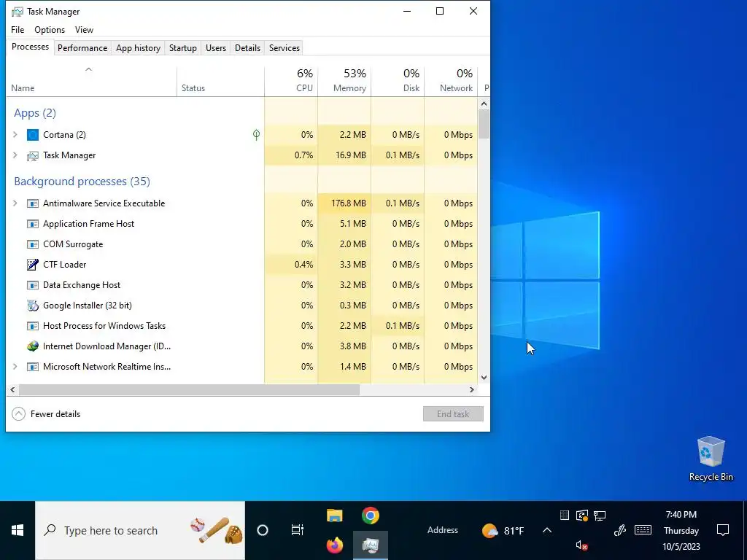Click the Google Installer icon
This screenshot has width=747, height=560.
pos(32,306)
